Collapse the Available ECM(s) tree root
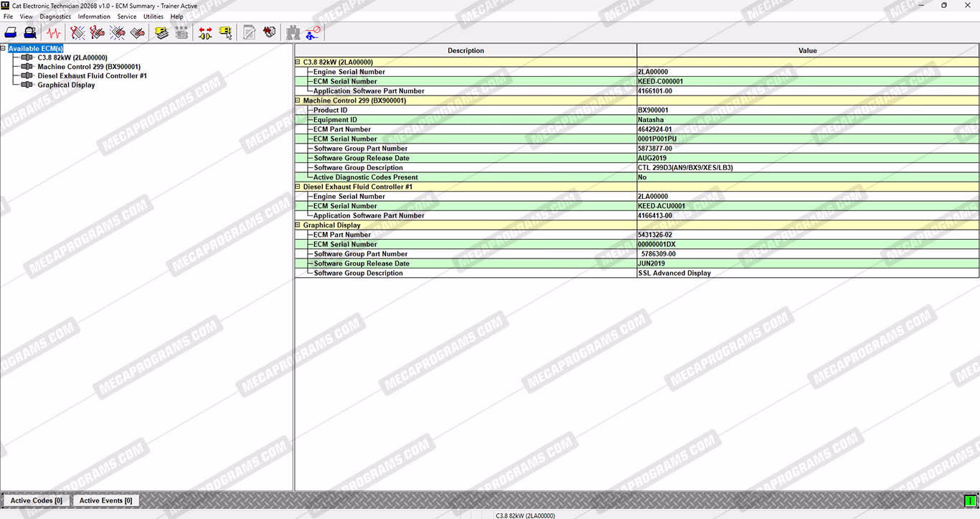980x519 pixels. tap(4, 49)
